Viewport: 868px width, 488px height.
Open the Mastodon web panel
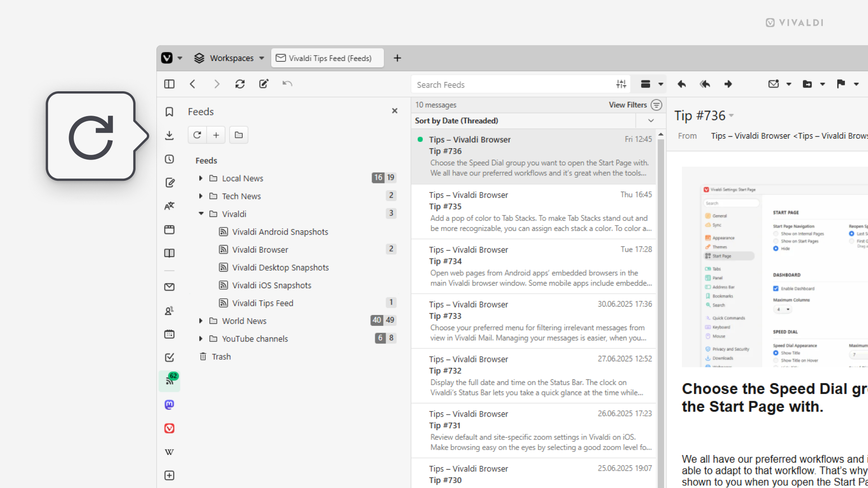(x=170, y=405)
